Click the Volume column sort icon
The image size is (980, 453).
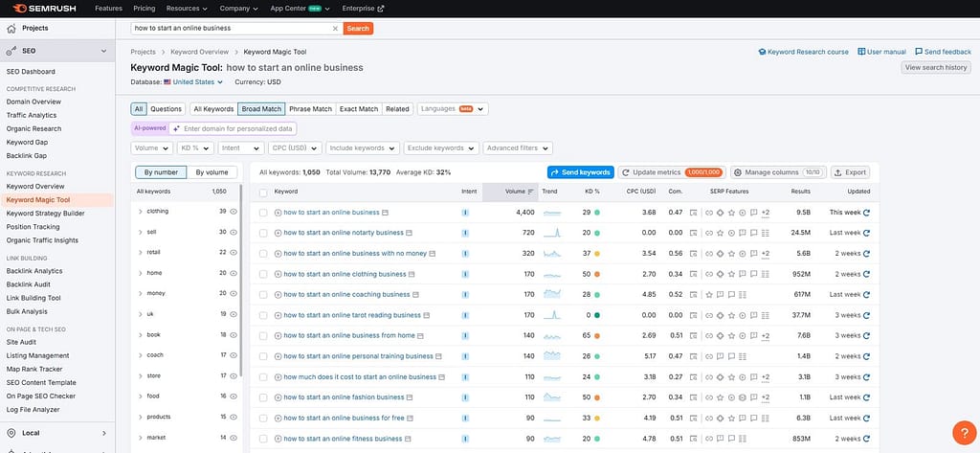[x=531, y=192]
